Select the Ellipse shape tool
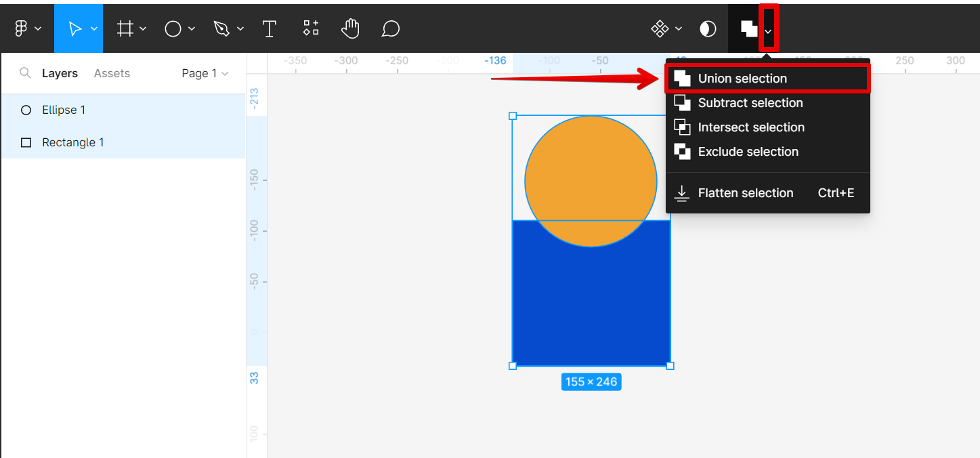Screen dimensions: 980x458 point(173,28)
